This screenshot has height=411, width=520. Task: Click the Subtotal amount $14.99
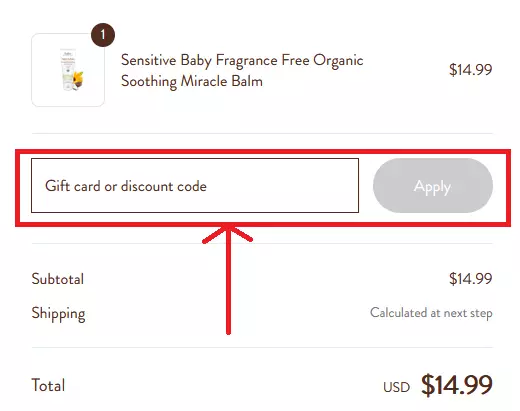click(x=470, y=279)
